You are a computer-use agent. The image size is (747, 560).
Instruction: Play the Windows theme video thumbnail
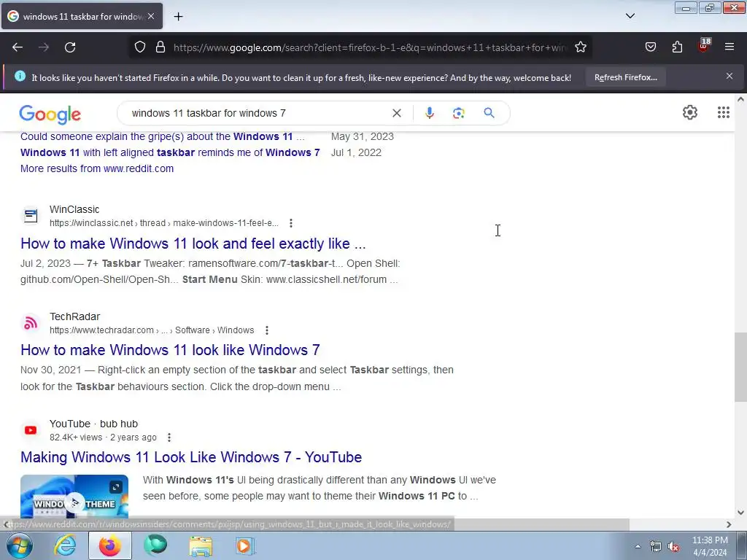[74, 496]
